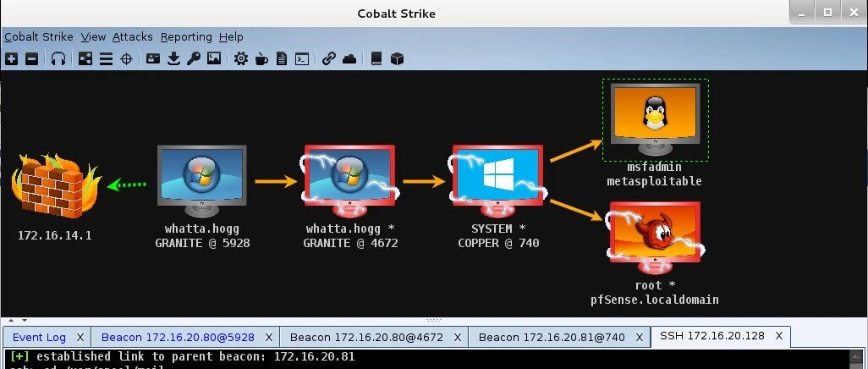Click the msfadmin label text
This screenshot has height=369, width=868.
pos(654,167)
